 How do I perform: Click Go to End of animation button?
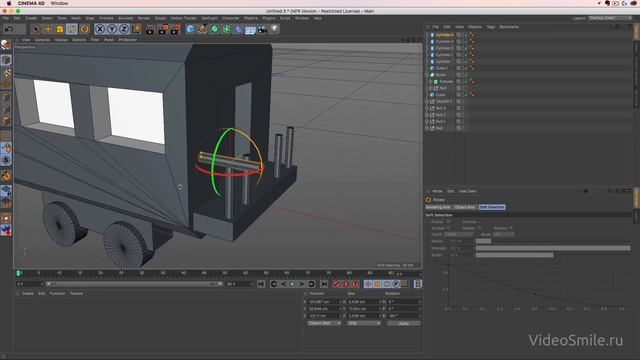(324, 284)
